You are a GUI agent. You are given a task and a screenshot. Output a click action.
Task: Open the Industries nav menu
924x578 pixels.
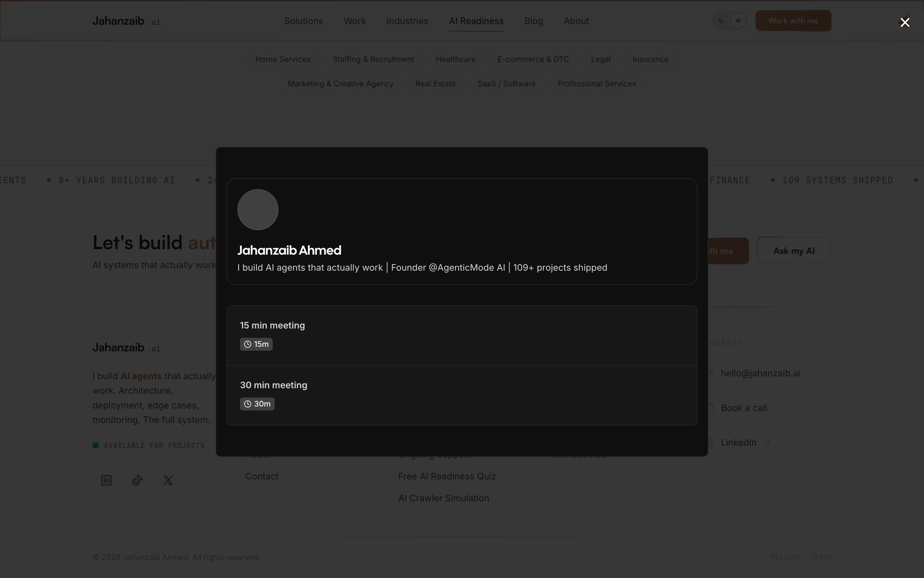(x=407, y=21)
